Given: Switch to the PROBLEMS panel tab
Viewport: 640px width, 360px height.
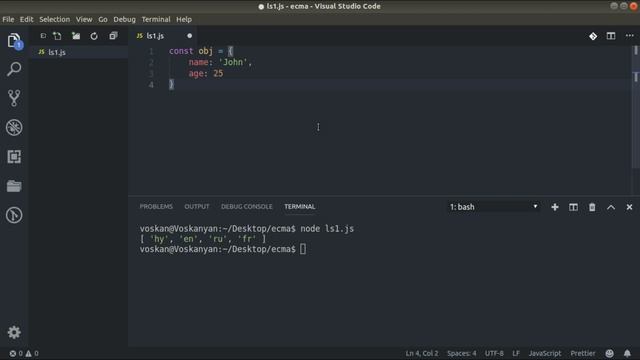Looking at the screenshot, I should tap(156, 207).
